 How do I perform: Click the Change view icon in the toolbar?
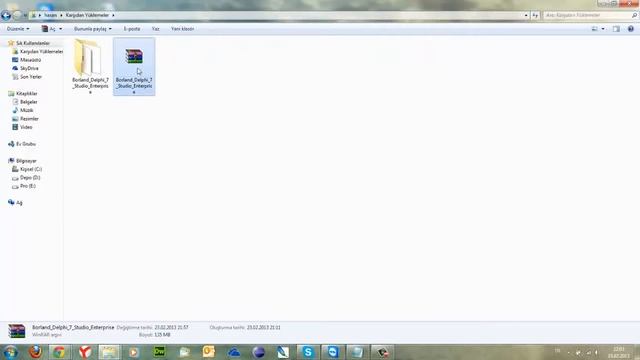(595, 29)
